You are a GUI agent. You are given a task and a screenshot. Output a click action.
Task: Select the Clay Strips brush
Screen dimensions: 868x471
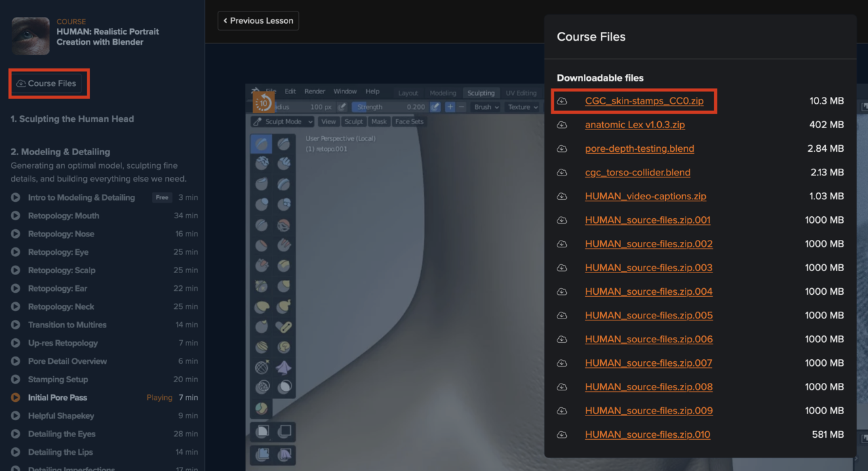283,164
